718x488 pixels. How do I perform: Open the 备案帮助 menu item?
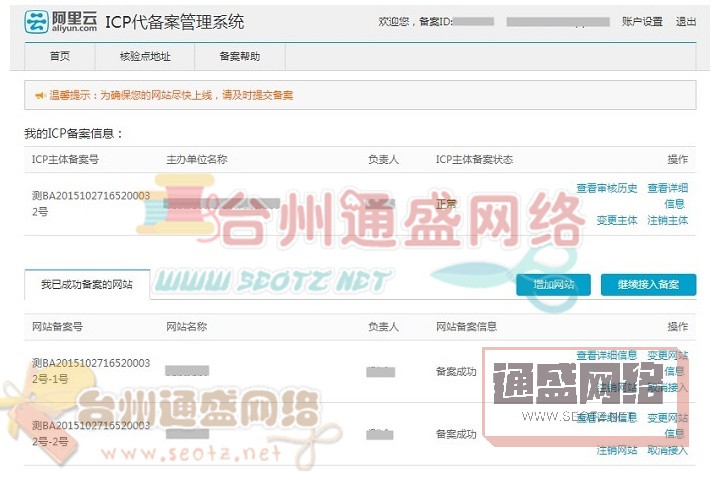[x=239, y=57]
